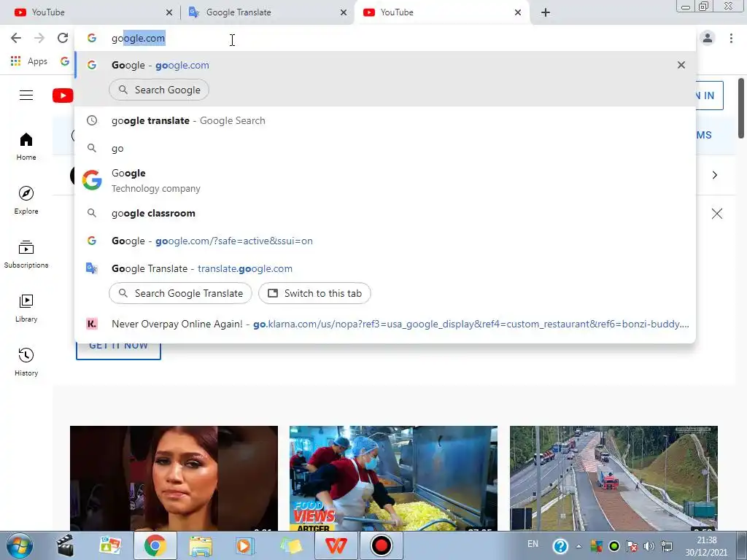
Task: Choose Google Technology company suggestion
Action: (385, 181)
